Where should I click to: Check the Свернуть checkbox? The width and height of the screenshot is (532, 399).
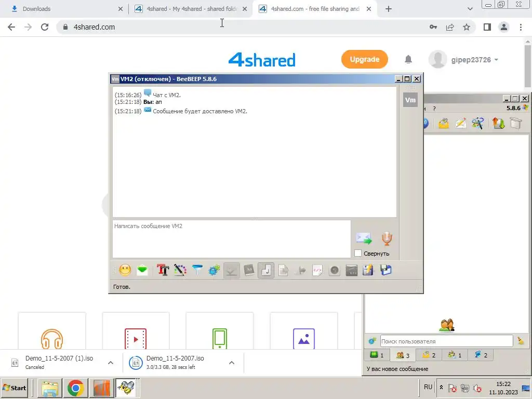[x=357, y=253]
